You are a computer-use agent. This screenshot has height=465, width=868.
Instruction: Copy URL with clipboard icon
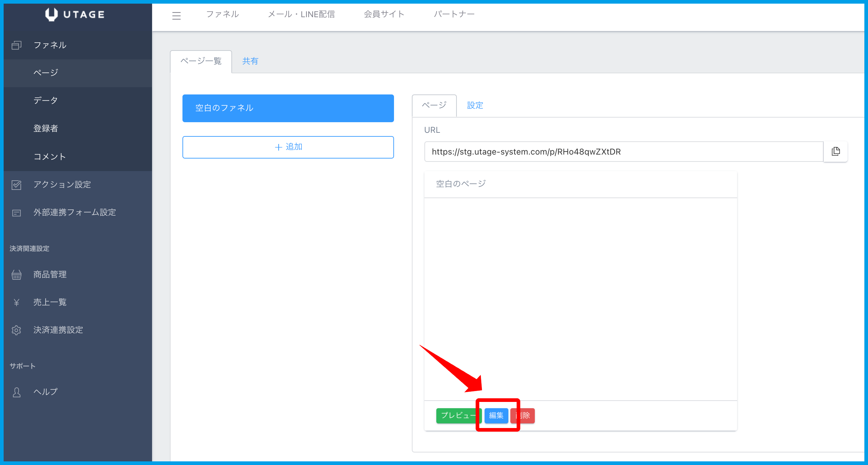835,152
